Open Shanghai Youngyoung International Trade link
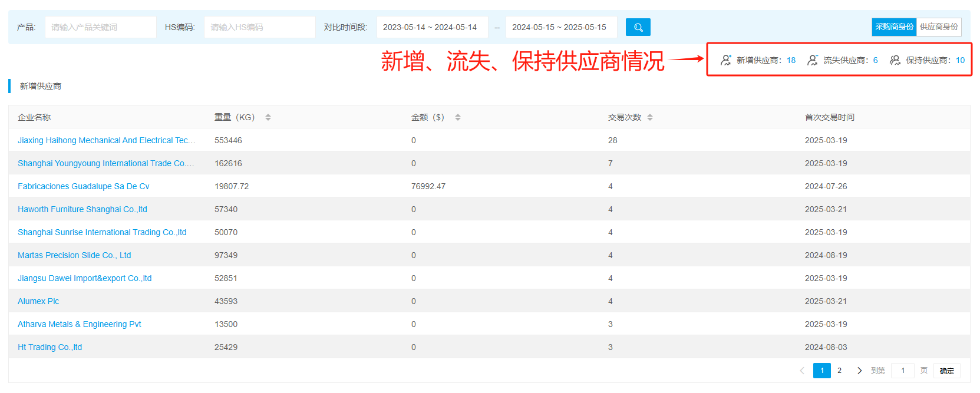 105,163
